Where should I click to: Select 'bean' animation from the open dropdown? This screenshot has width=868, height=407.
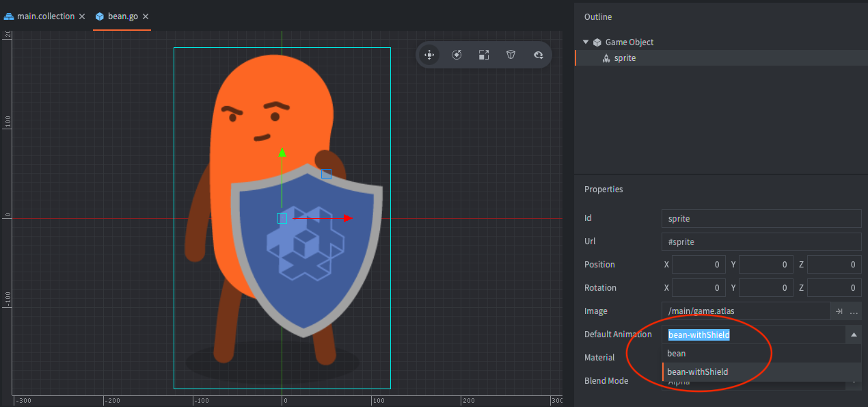(x=711, y=353)
